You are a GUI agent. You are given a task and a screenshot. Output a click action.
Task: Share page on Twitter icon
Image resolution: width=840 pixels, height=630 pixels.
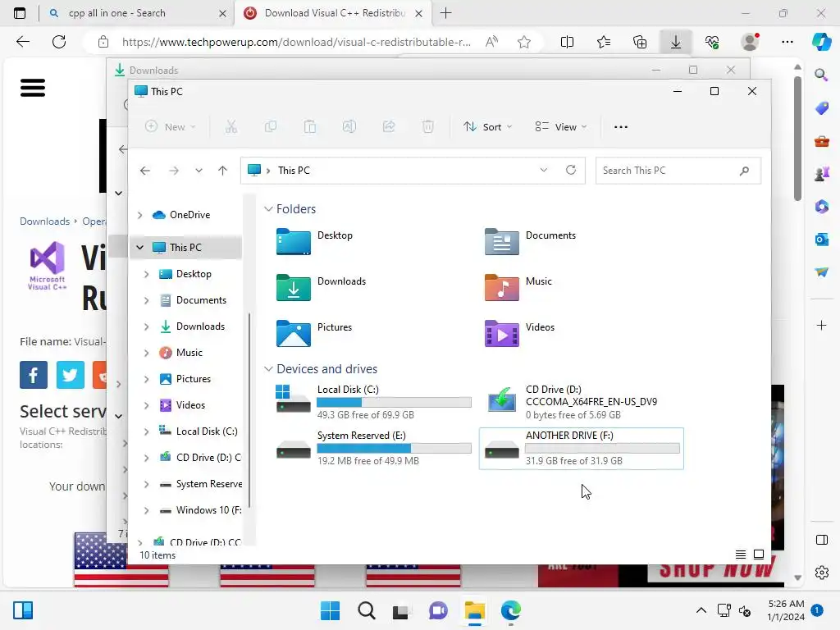point(71,375)
